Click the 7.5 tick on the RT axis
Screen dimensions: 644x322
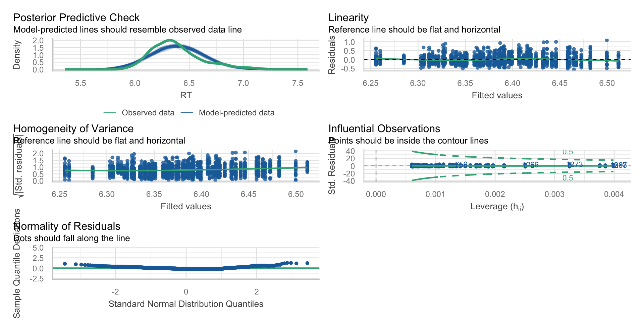click(x=298, y=83)
